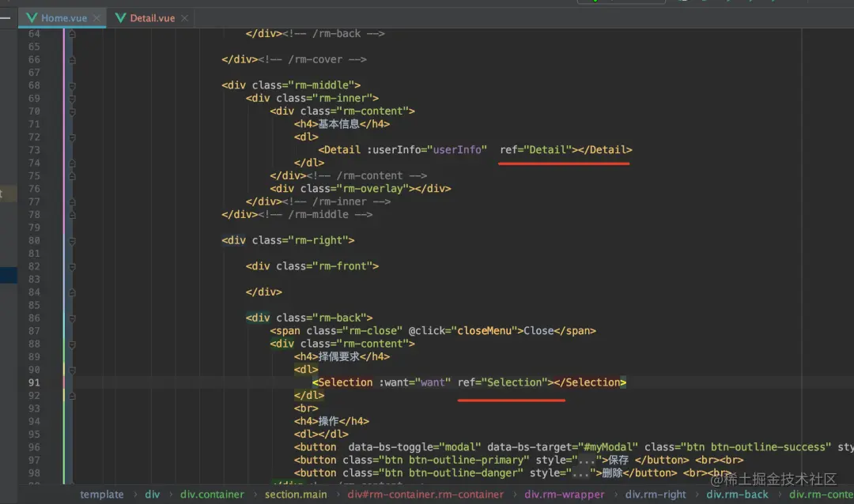
Task: Click the fold end marker on line 78
Action: [x=72, y=215]
